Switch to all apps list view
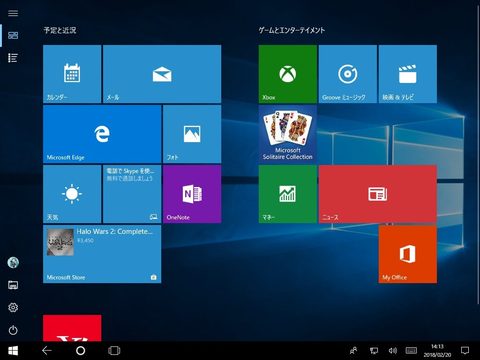Viewport: 480px width, 360px height. (x=13, y=58)
